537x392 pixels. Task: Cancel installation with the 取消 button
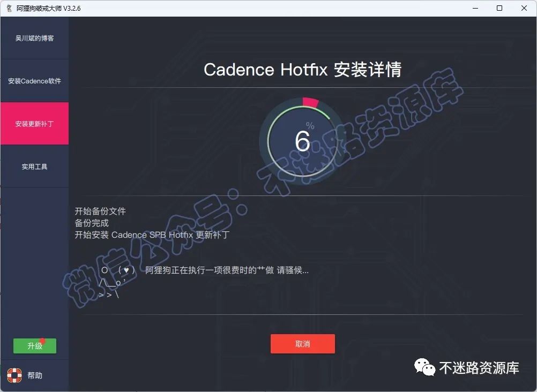pyautogui.click(x=302, y=344)
